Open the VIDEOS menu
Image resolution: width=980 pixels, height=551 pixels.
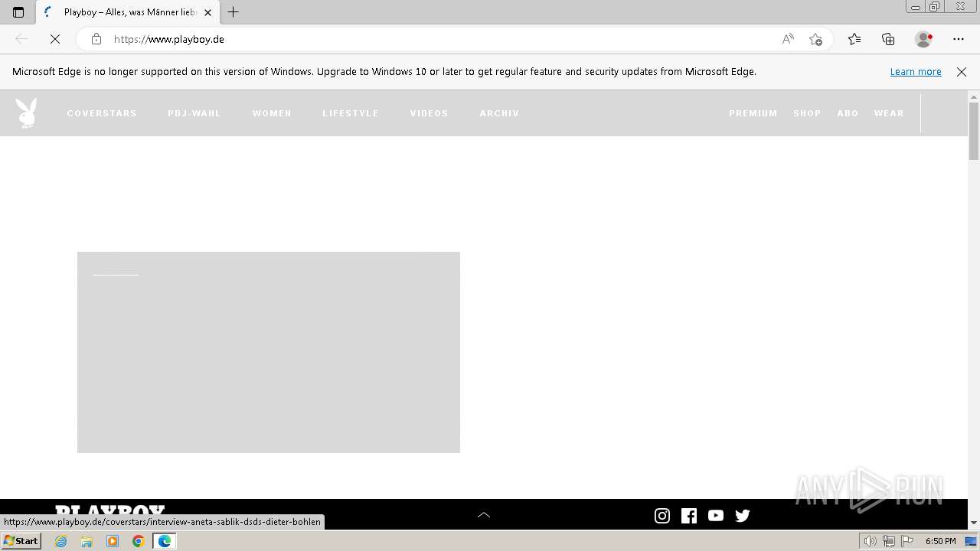(x=429, y=113)
